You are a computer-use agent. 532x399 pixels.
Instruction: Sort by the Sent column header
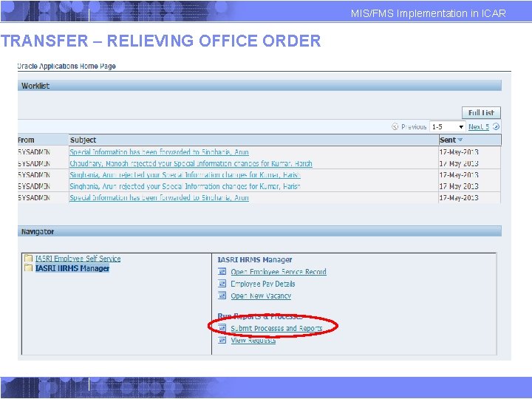click(470, 140)
